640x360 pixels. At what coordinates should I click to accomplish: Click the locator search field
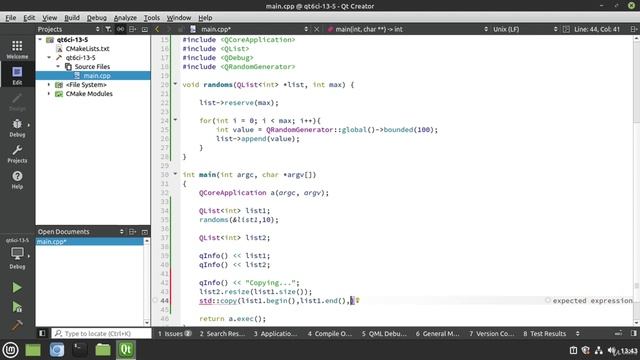coord(101,333)
